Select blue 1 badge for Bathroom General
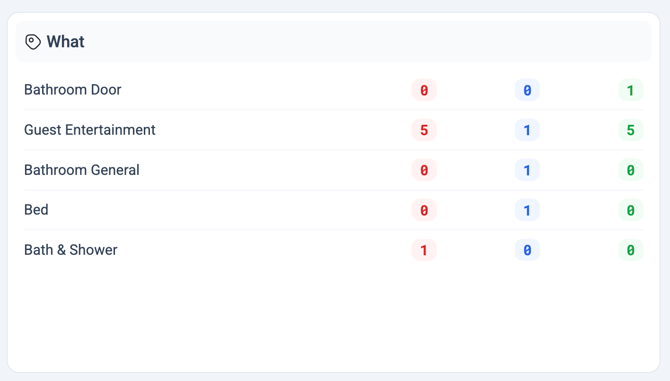 pos(527,170)
